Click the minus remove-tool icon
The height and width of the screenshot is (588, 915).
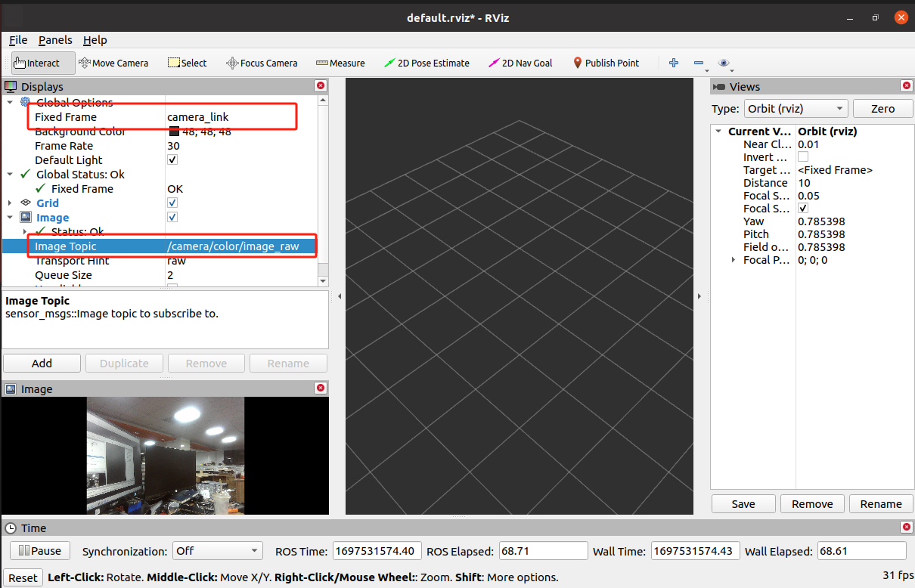(698, 63)
